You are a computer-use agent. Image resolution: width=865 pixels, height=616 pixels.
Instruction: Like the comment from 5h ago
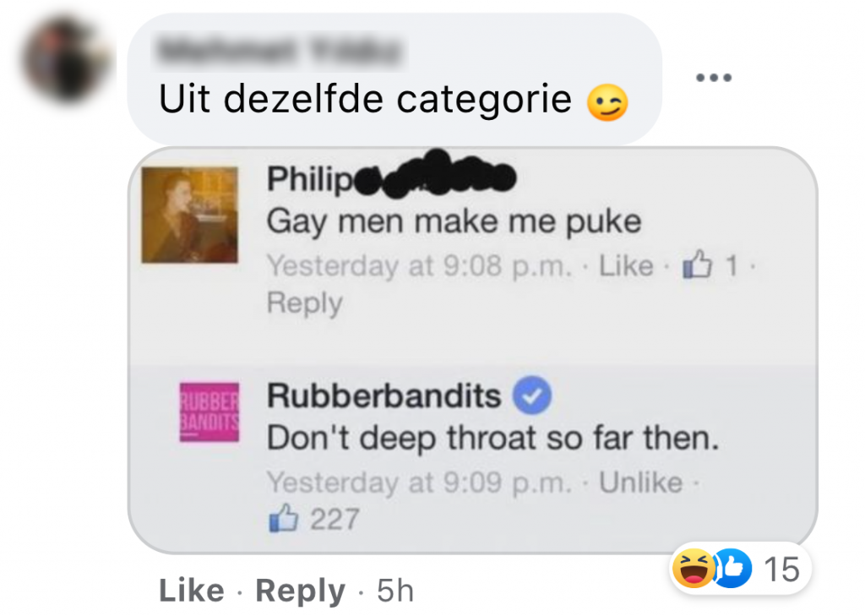pos(192,590)
